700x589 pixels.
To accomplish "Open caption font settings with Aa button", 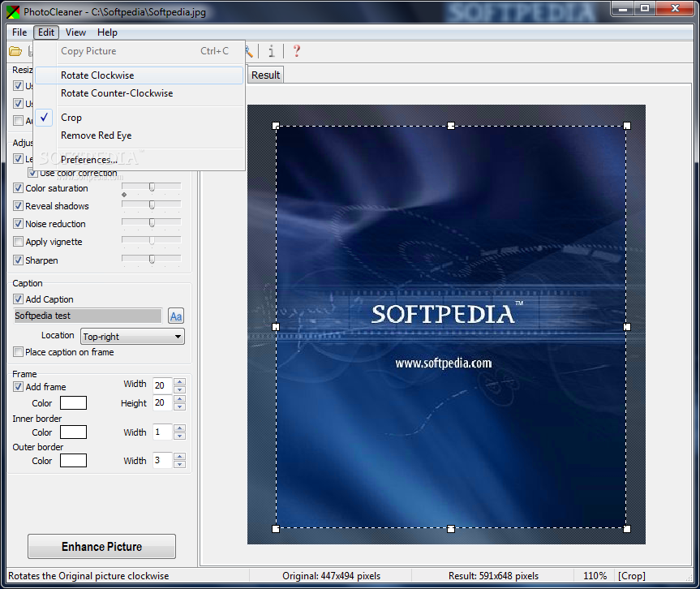I will click(176, 316).
